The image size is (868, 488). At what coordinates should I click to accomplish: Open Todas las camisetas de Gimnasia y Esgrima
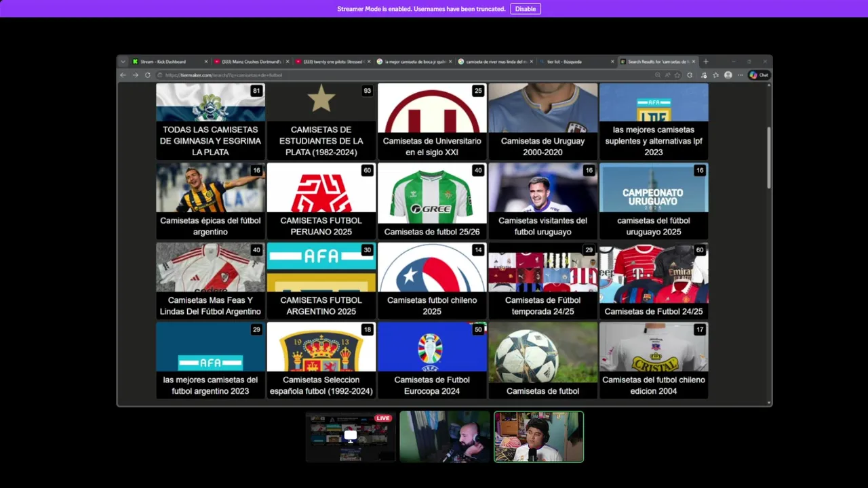coord(210,121)
